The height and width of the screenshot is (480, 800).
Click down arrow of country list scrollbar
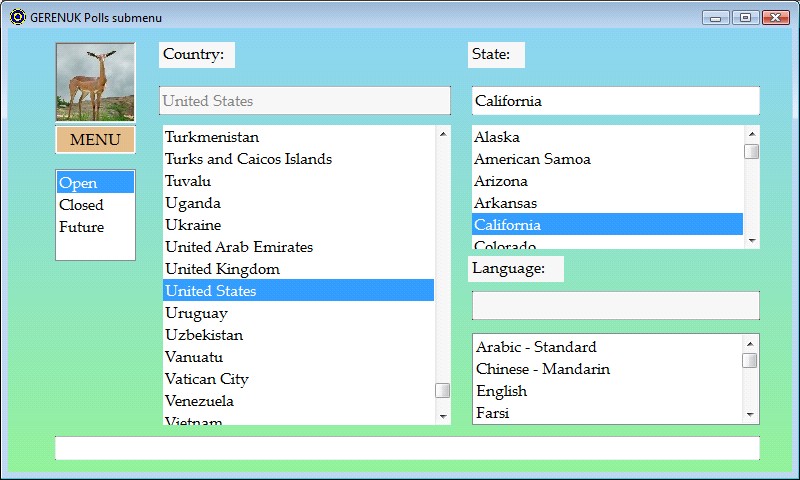[442, 415]
